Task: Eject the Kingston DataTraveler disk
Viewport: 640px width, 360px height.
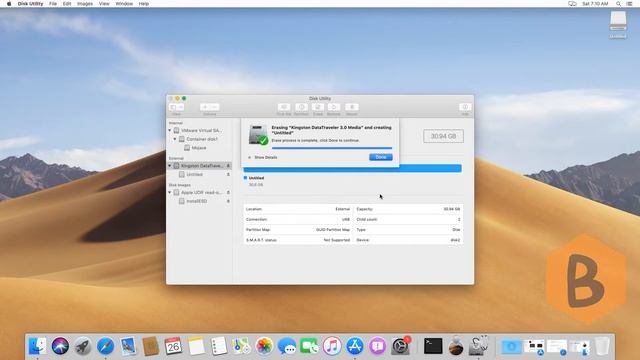Action: click(228, 166)
